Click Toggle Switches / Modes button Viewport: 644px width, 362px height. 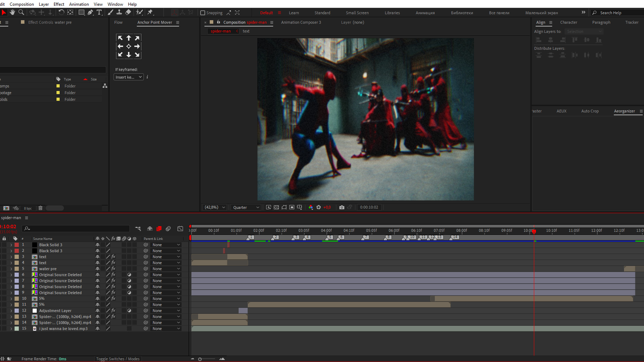[118, 359]
